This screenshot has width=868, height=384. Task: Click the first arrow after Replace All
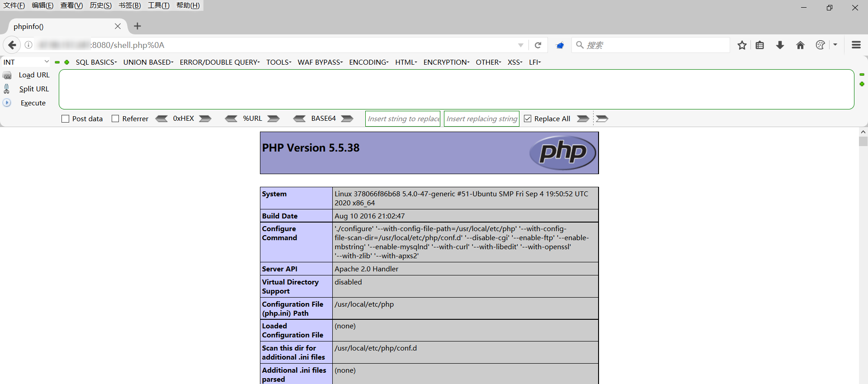click(583, 119)
